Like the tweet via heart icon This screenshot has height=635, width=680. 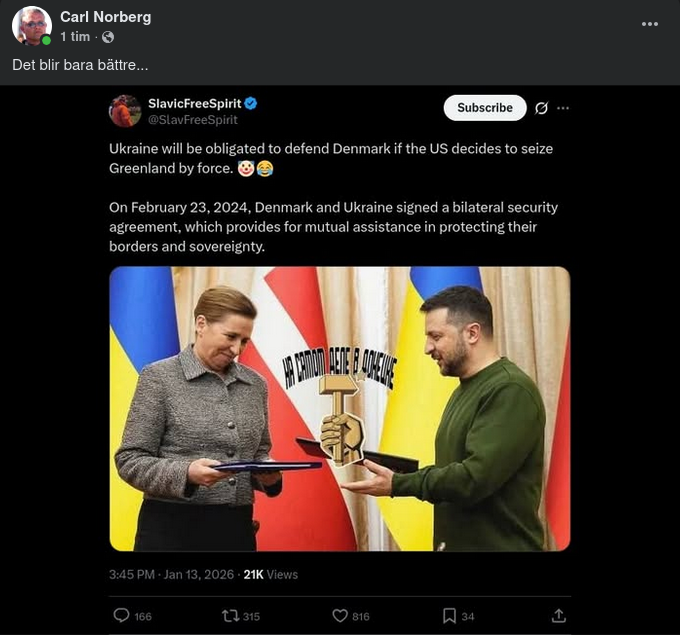click(339, 615)
